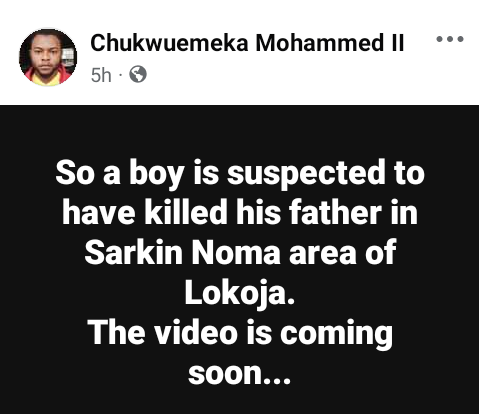Click the word Lokoja in post

(x=240, y=293)
